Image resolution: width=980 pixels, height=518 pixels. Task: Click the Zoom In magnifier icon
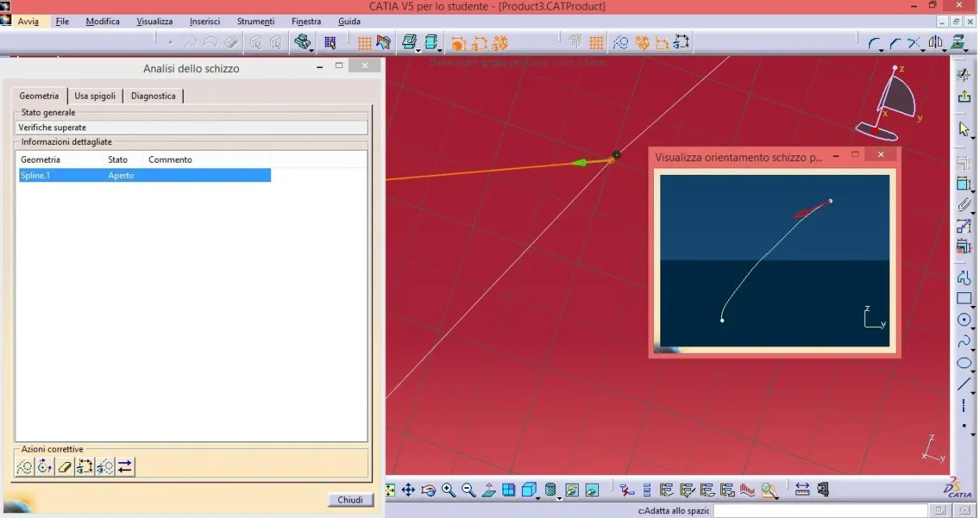[x=448, y=490]
